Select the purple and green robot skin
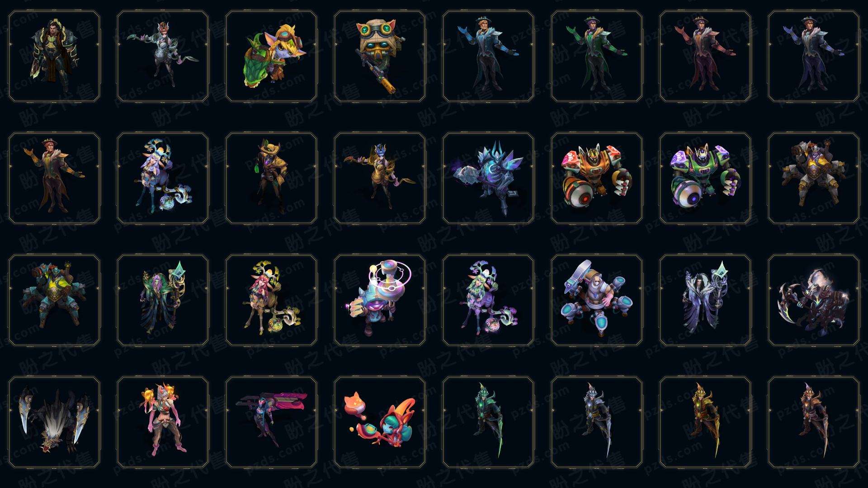Viewport: 868px width, 488px height. coord(705,178)
